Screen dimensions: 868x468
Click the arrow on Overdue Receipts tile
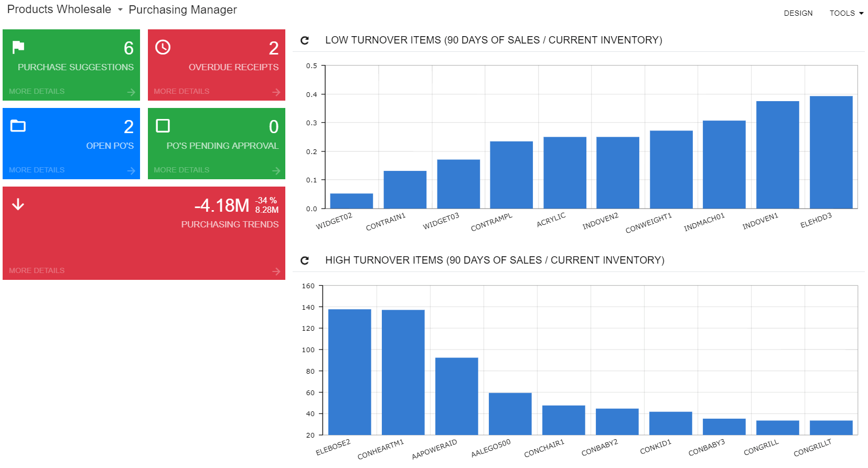[x=276, y=92]
